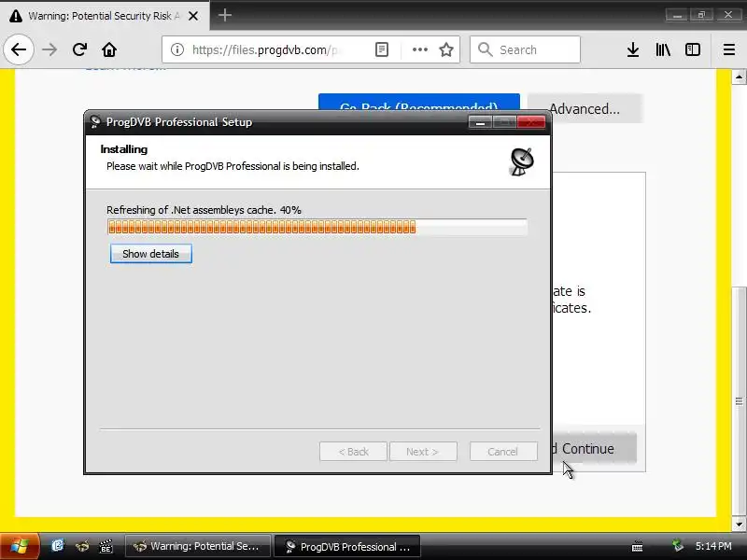Click the green tray icon near clock

pos(678,545)
